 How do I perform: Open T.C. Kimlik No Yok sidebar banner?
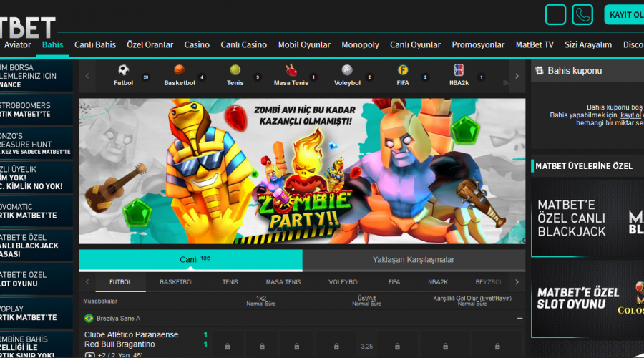[x=36, y=177]
